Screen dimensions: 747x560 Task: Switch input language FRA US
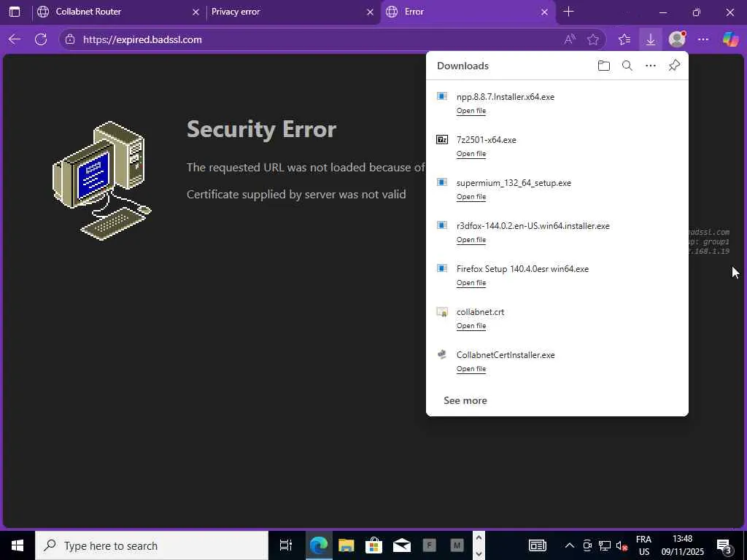point(643,545)
